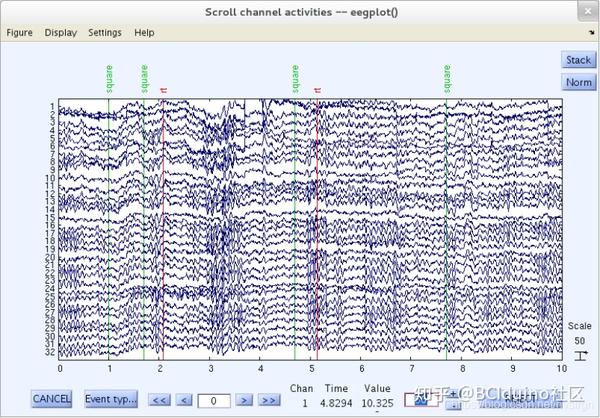
Task: Open the Event types legend button
Action: tap(111, 399)
